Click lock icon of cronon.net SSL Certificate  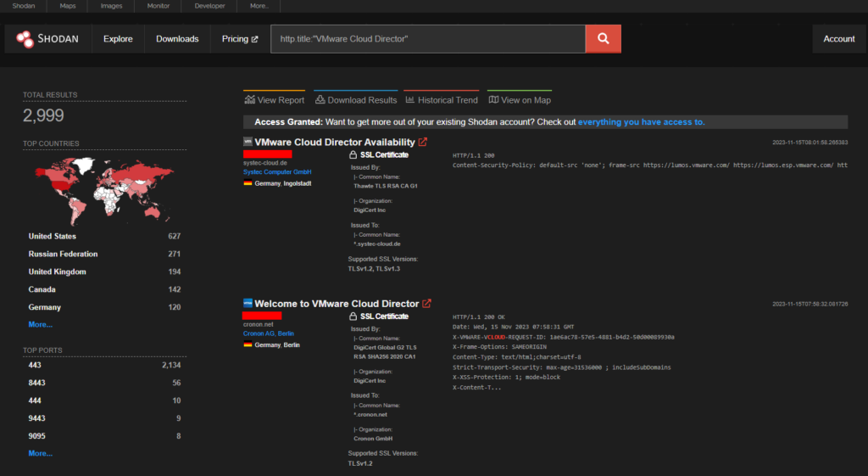pos(353,316)
